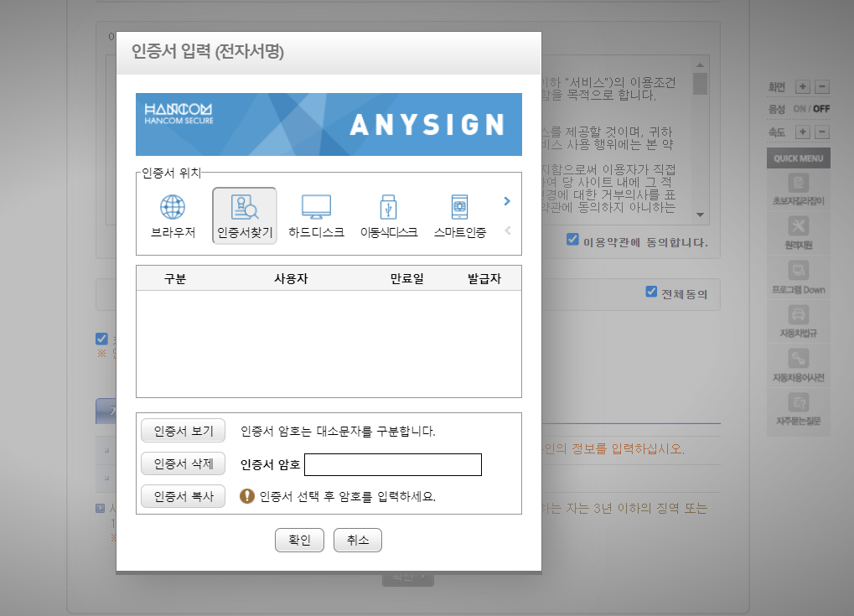Choose the 스마트인증 smart authentication option

(459, 215)
